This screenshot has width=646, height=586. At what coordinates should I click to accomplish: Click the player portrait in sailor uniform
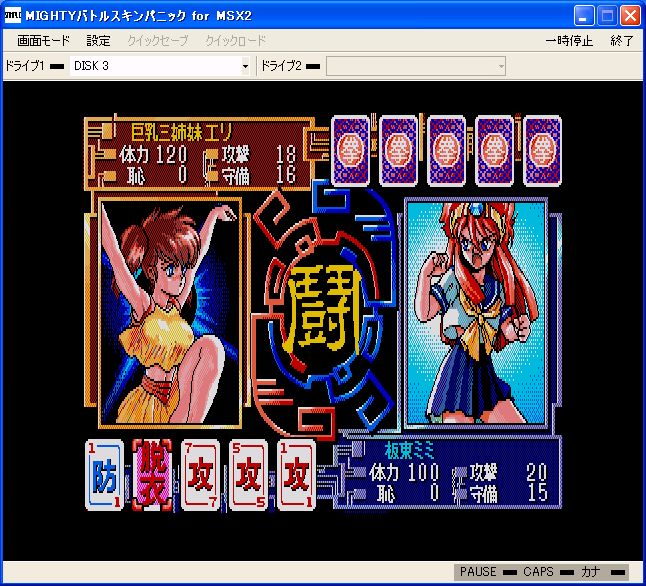(x=476, y=313)
